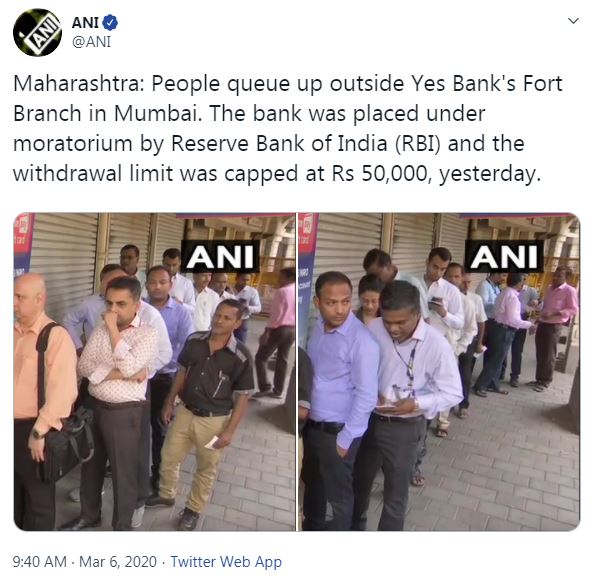Click the ANI watermark on right photo
The height and width of the screenshot is (584, 594).
[504, 256]
